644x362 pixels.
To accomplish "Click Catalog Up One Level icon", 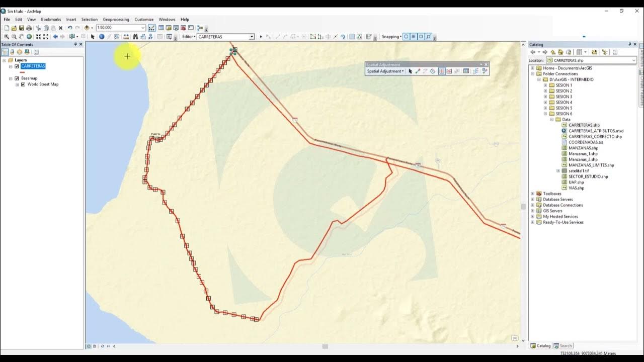I will (x=553, y=52).
